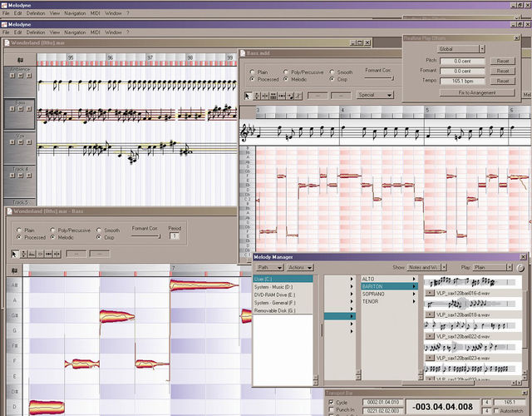
Task: Select Smooth radio in Wonderland Bass editor
Action: pos(99,230)
